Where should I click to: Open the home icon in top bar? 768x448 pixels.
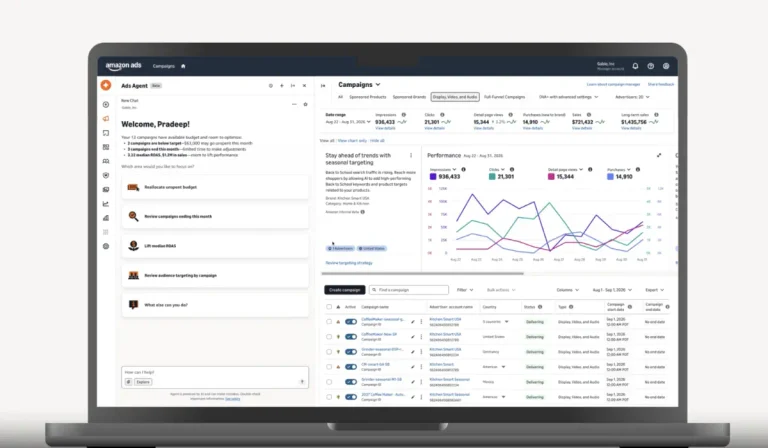183,66
